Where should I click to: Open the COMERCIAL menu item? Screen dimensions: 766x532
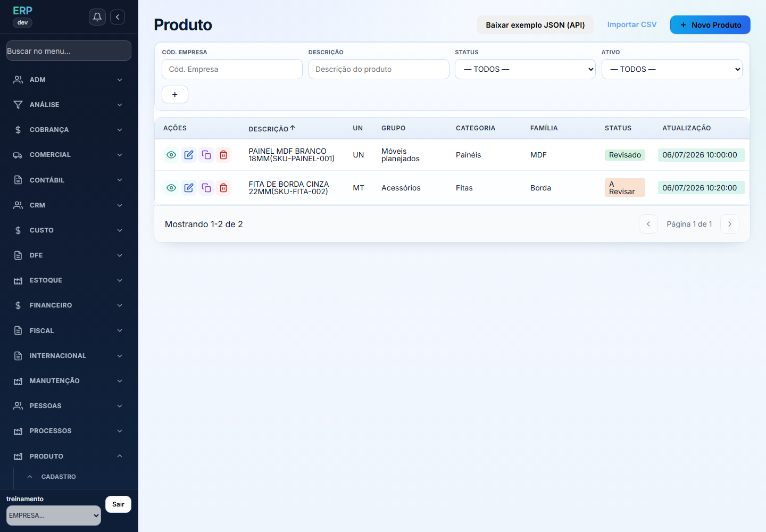[x=69, y=155]
